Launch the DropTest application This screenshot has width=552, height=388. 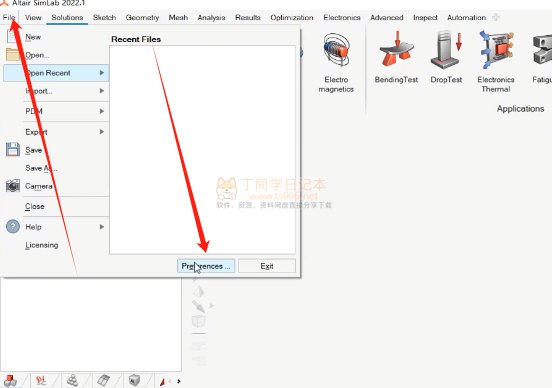[446, 57]
